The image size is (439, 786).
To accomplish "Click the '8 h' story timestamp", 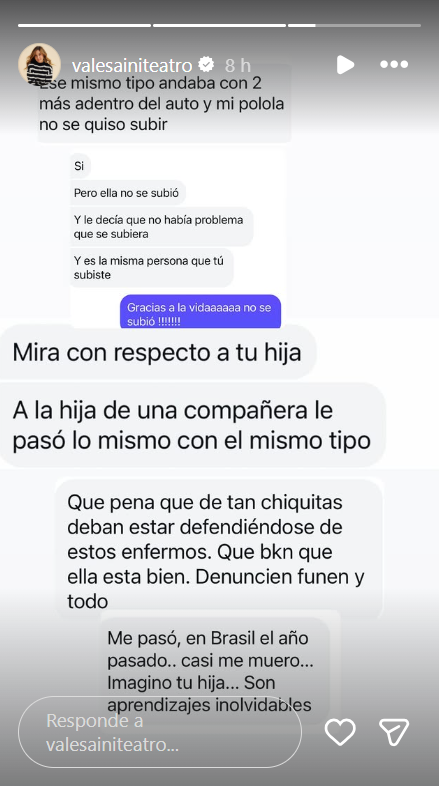I will [238, 65].
